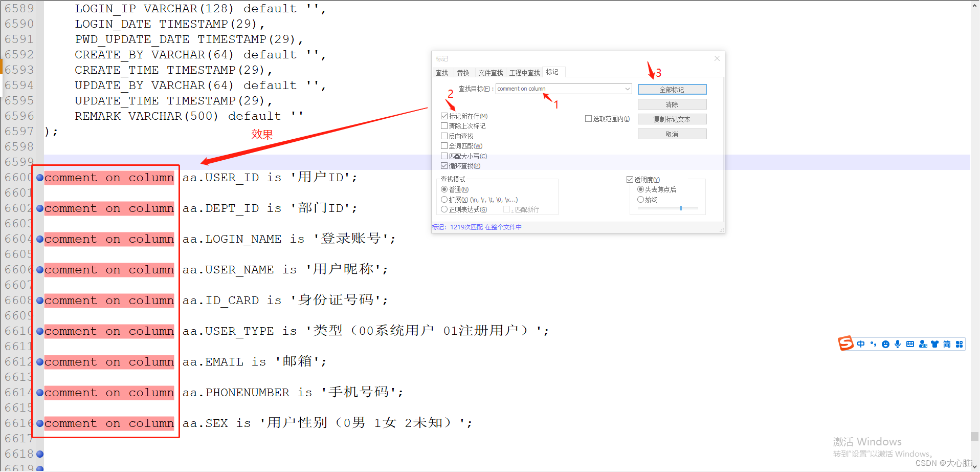Viewport: 980px width, 472px height.
Task: Click the bookmark dot on line 6610
Action: pyautogui.click(x=40, y=331)
